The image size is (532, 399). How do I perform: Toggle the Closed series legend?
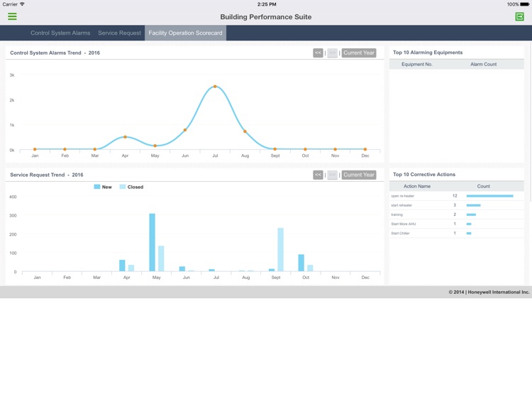pos(131,187)
